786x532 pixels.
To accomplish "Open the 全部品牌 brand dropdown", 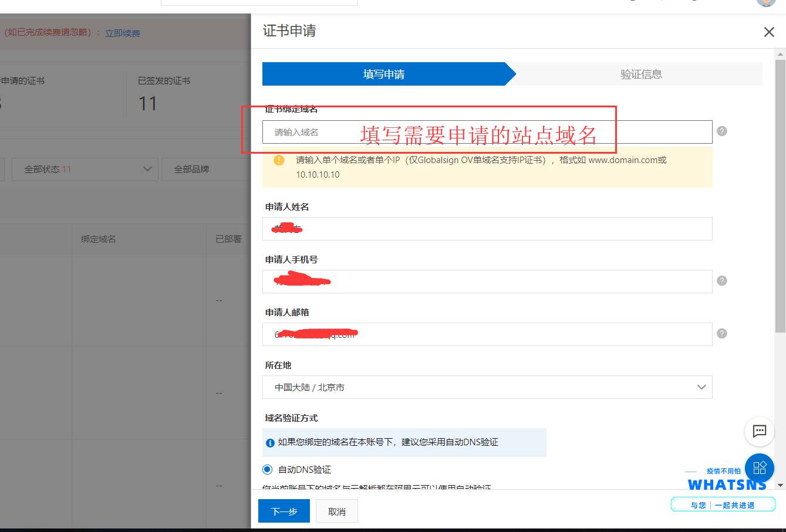I will point(205,169).
